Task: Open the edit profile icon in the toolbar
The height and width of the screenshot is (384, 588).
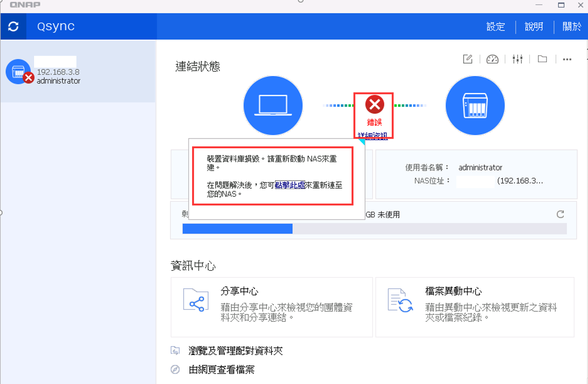Action: (468, 59)
